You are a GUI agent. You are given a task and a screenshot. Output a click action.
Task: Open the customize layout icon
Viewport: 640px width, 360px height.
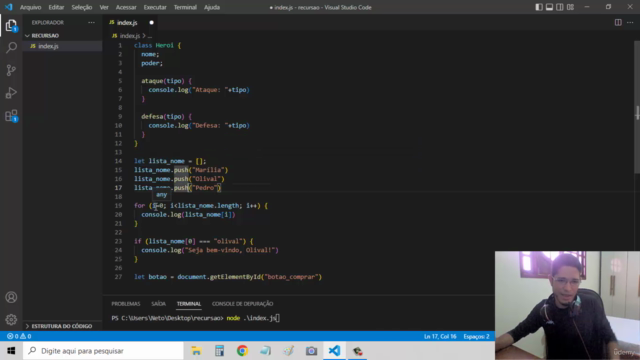tap(570, 7)
